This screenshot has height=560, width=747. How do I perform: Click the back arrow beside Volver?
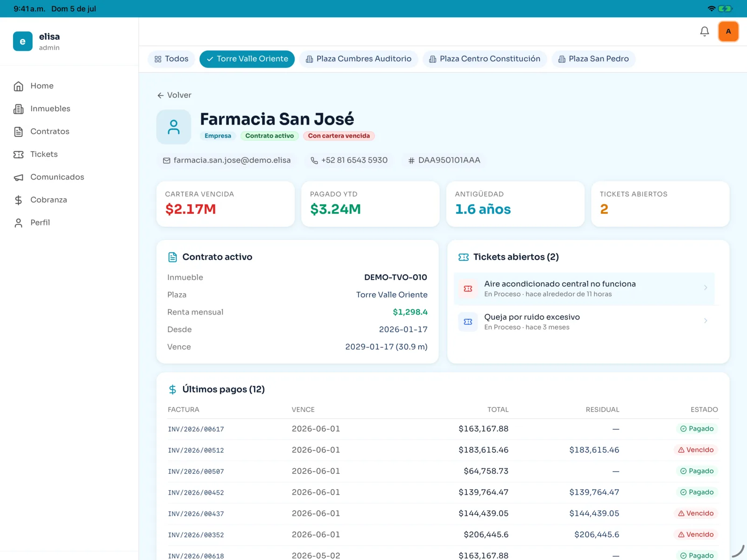click(161, 96)
